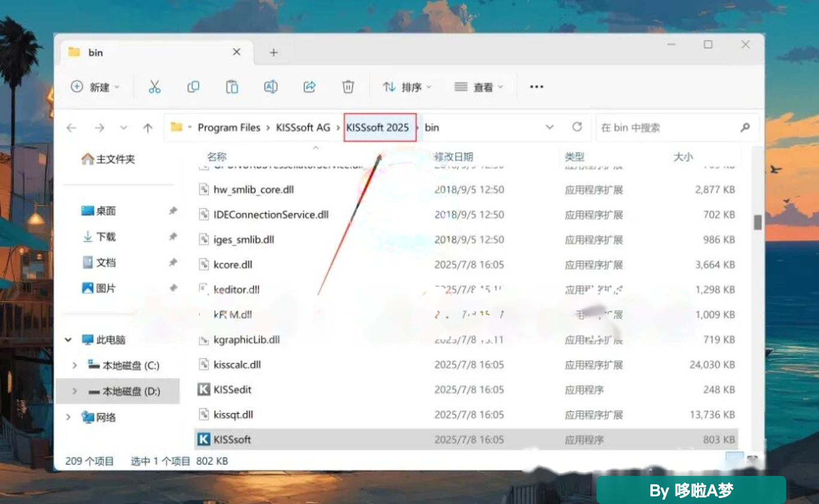
Task: Refresh the bin folder view
Action: pyautogui.click(x=577, y=127)
